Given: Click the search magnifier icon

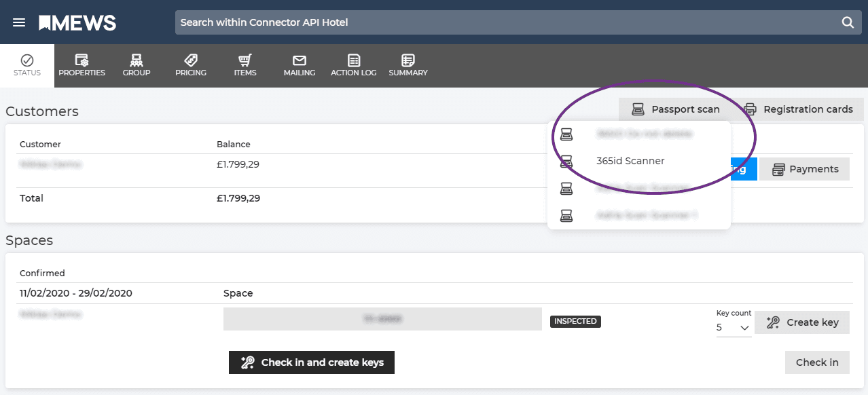Looking at the screenshot, I should (848, 22).
